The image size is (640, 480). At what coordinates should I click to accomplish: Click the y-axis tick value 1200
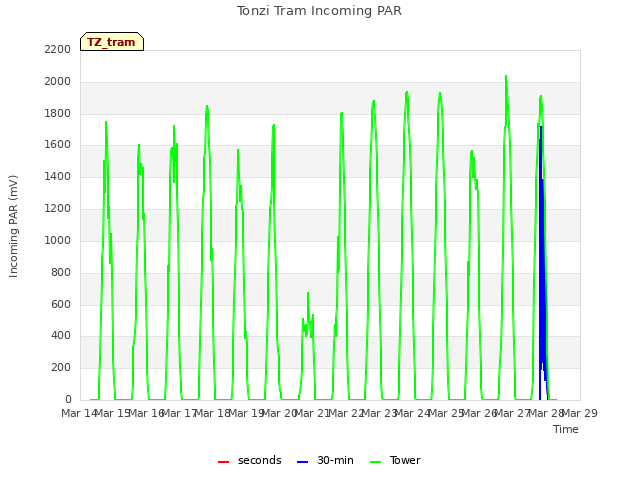[x=58, y=209]
